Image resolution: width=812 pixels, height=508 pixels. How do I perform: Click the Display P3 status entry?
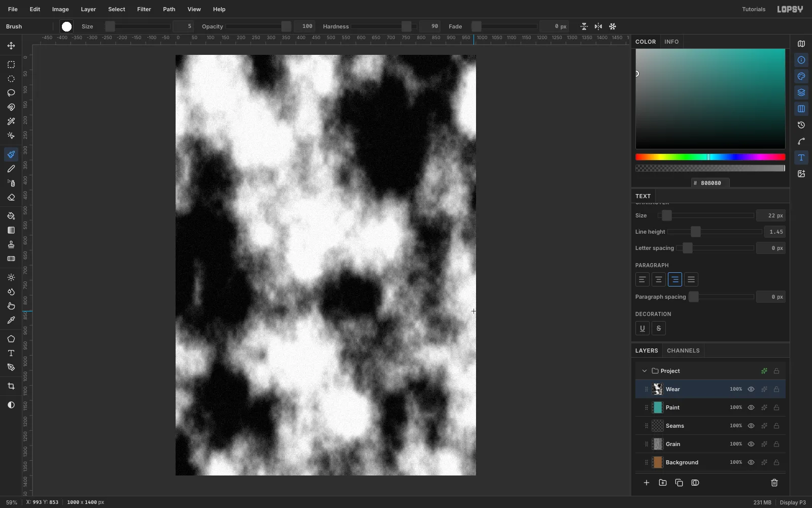(x=793, y=502)
